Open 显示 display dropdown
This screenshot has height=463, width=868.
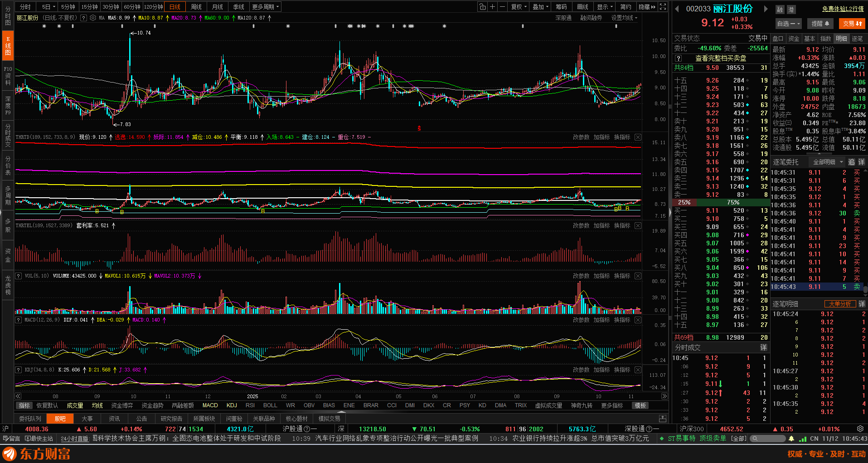pos(605,7)
